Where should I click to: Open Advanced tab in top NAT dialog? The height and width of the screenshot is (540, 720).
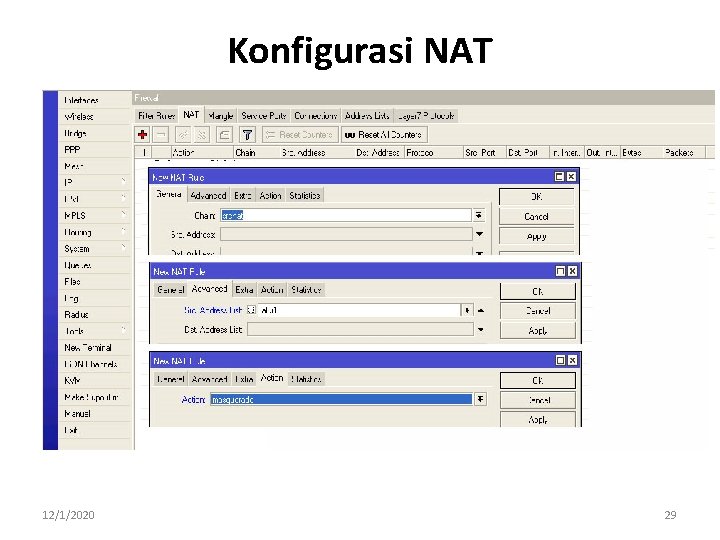point(208,196)
